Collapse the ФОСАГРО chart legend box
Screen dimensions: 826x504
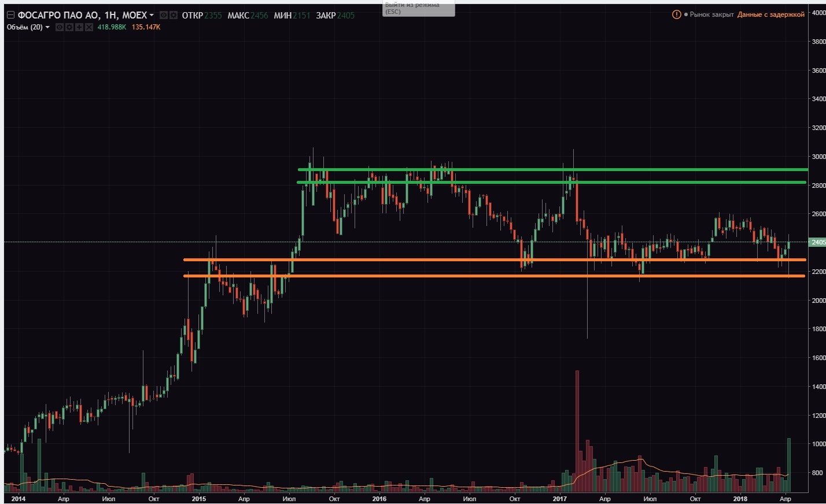click(x=10, y=15)
